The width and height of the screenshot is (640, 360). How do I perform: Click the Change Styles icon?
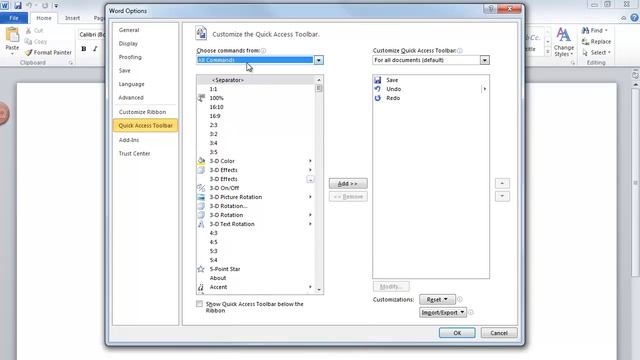(x=563, y=35)
